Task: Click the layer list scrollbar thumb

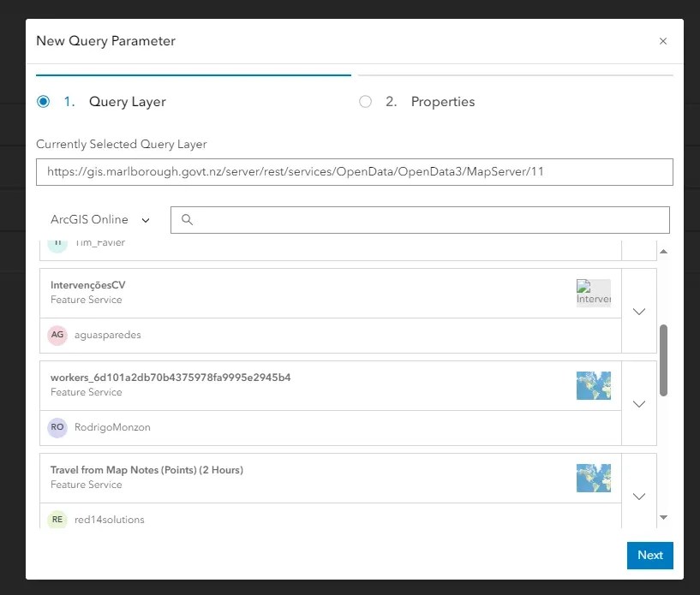Action: pos(663,360)
